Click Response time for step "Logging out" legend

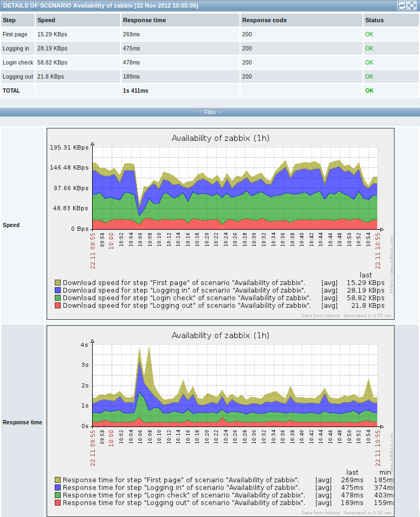tap(184, 502)
